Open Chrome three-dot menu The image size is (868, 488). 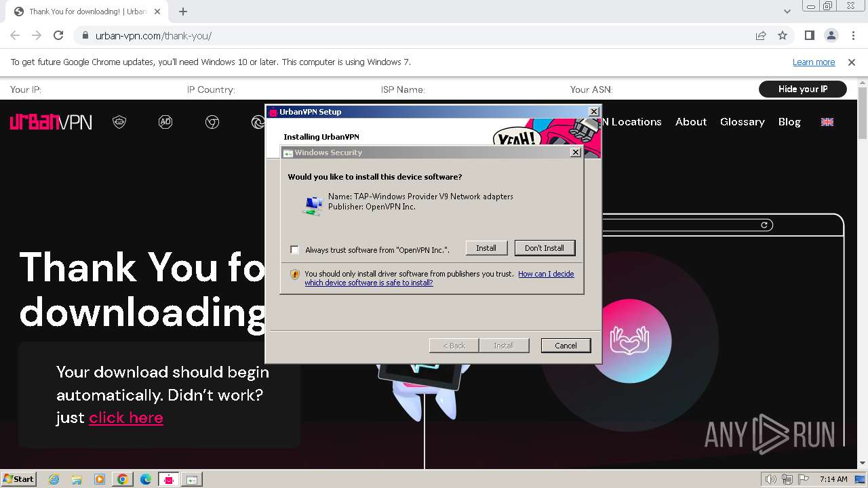[852, 36]
